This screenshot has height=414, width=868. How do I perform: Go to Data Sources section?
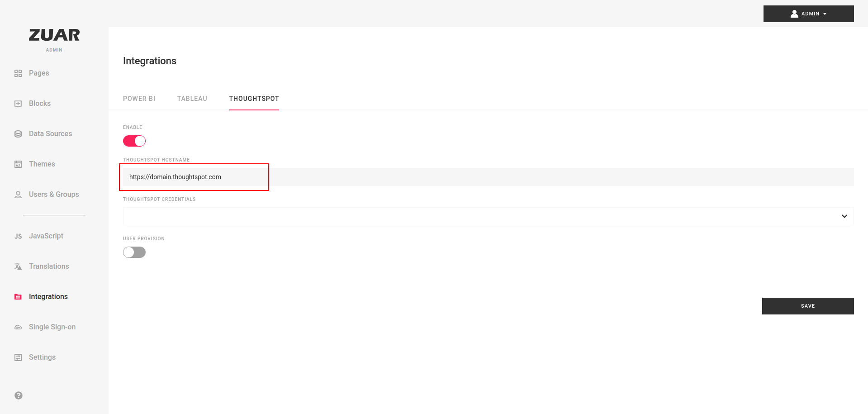(x=51, y=134)
